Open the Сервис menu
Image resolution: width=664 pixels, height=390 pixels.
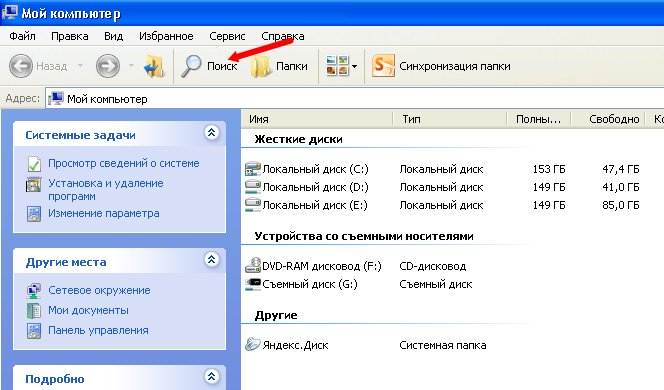227,36
